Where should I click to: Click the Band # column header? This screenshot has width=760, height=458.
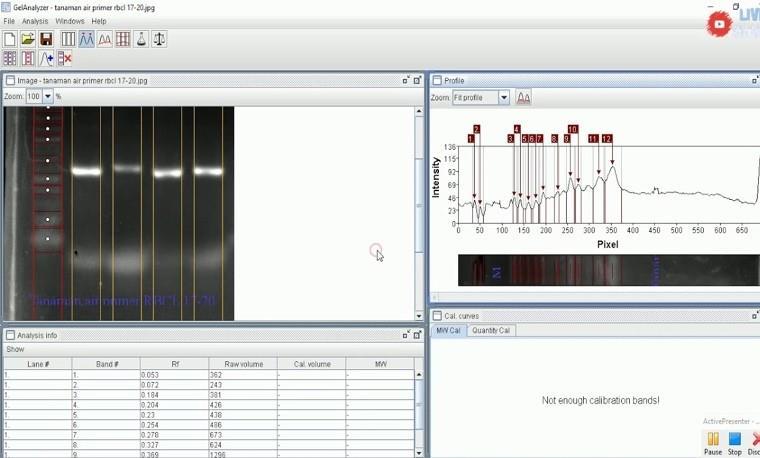[107, 364]
